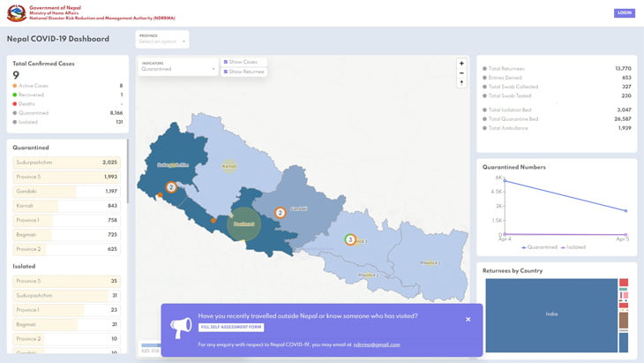Screen dimensions: 644x363
Task: Click the Login button
Action: coord(625,13)
